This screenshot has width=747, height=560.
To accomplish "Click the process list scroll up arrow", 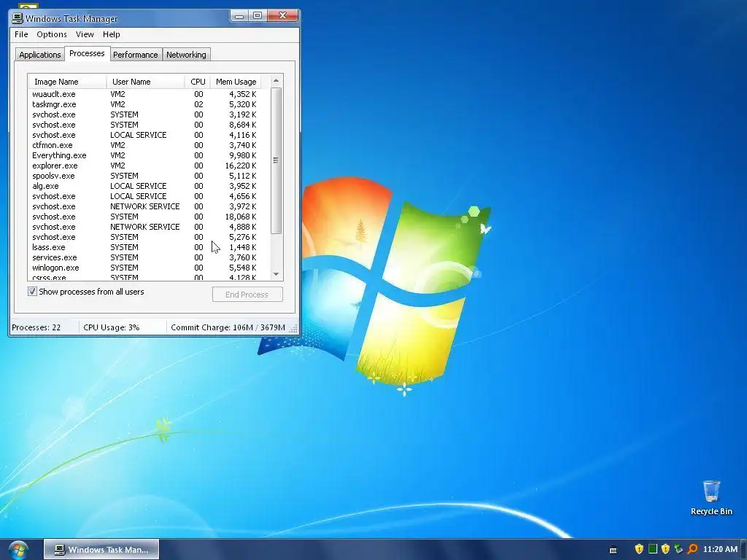I will pyautogui.click(x=276, y=80).
